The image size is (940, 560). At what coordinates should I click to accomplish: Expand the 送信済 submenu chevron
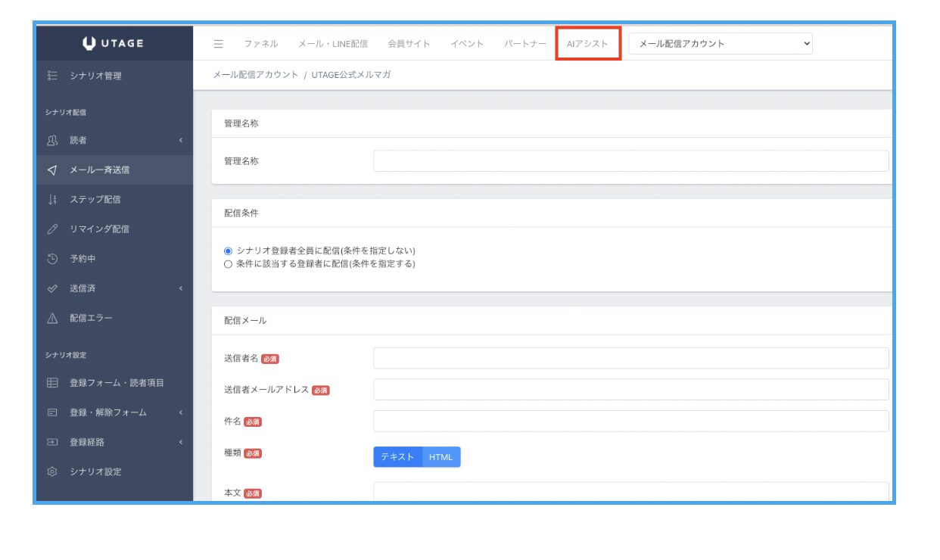tap(181, 288)
